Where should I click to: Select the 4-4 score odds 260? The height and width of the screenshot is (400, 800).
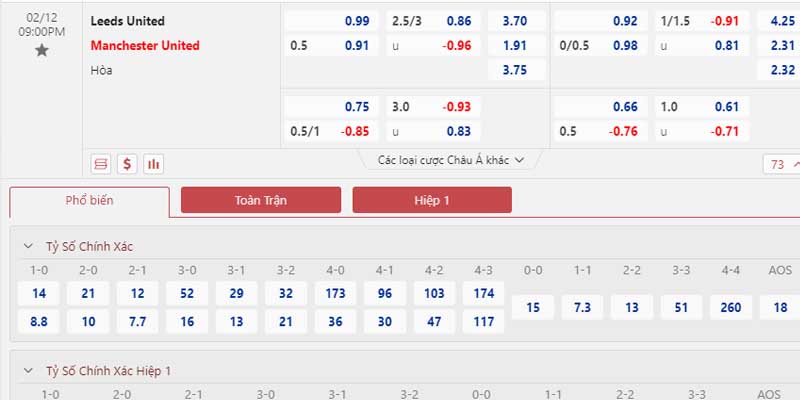pos(731,307)
